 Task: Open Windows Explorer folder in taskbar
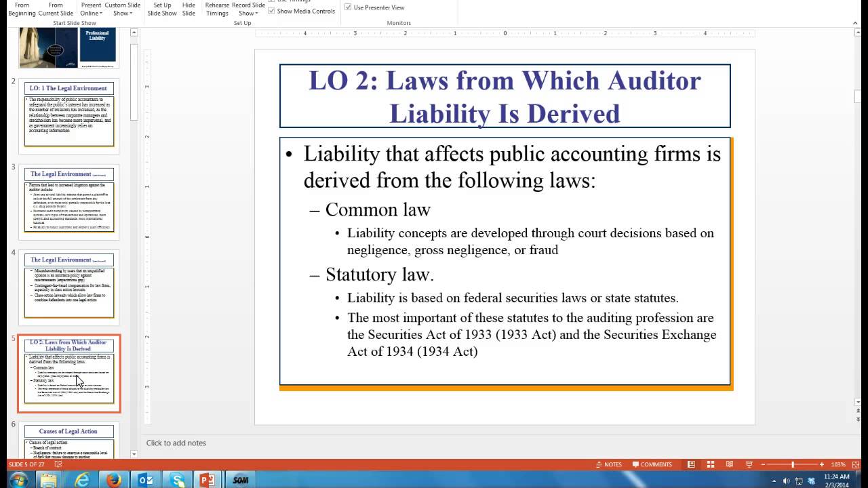pyautogui.click(x=50, y=480)
